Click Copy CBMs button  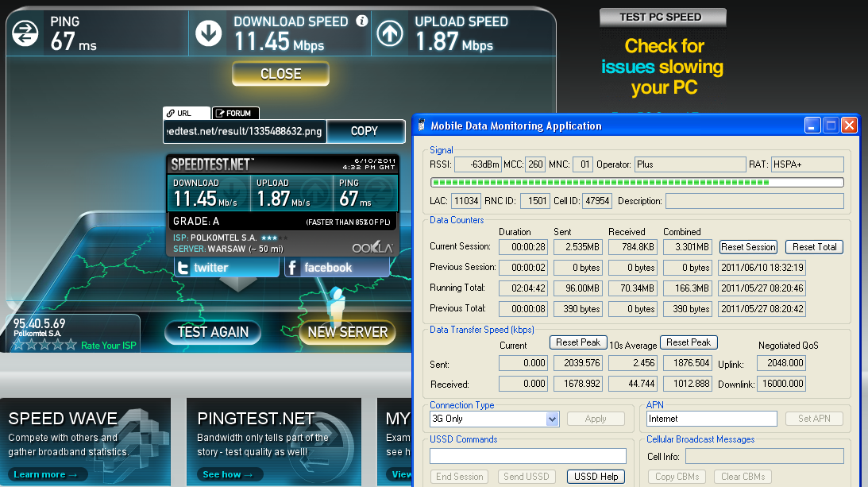coord(677,477)
